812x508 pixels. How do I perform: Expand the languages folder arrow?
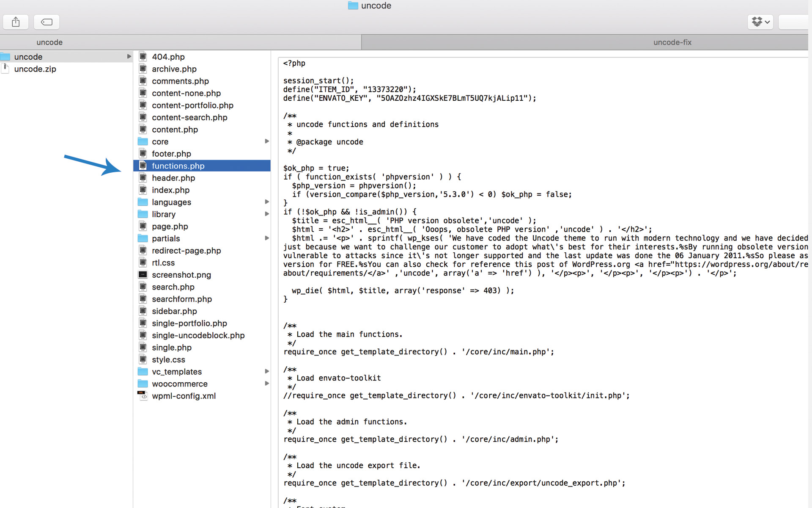[267, 202]
